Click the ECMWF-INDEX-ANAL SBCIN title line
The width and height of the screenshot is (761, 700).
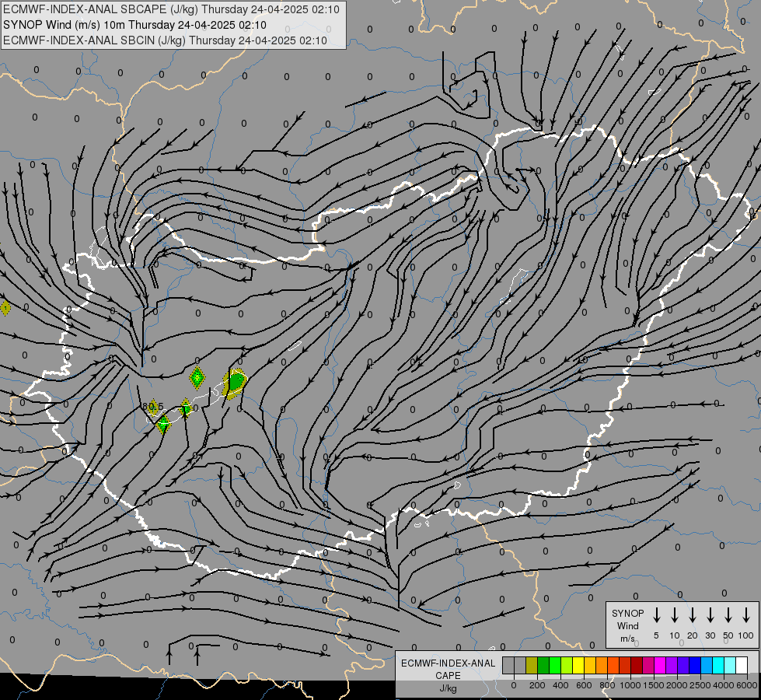(165, 40)
